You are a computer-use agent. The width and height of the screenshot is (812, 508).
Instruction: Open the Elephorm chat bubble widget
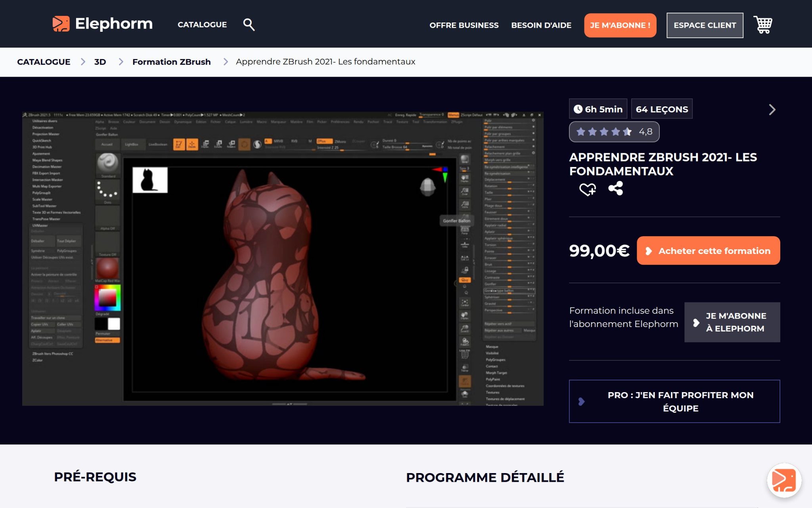point(784,480)
